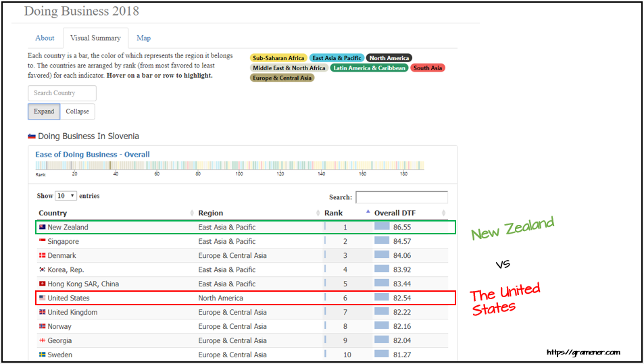Viewport: 644px width, 364px height.
Task: Click the United Kingdom flag icon
Action: coord(43,312)
